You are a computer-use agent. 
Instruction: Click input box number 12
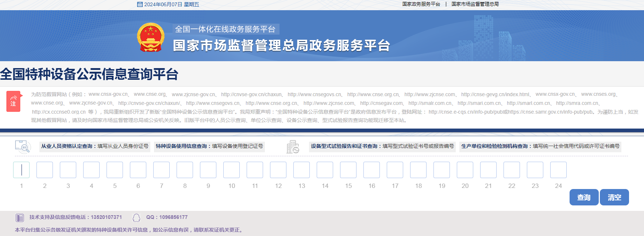tap(278, 170)
